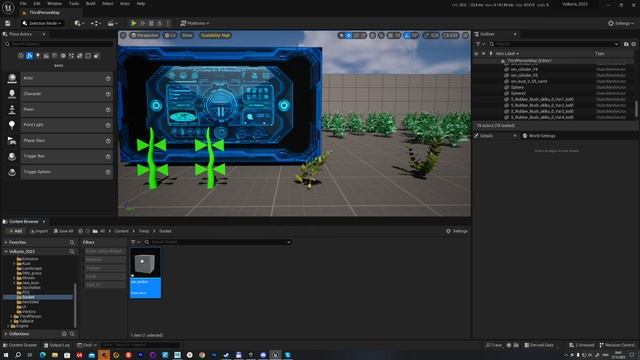The width and height of the screenshot is (640, 360).
Task: Open the Edit menu
Action: click(x=37, y=4)
